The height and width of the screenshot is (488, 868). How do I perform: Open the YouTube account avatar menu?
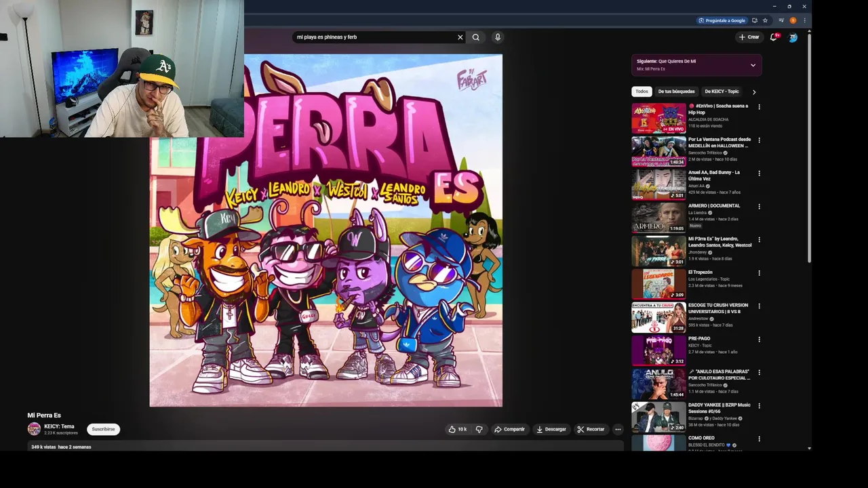pyautogui.click(x=793, y=37)
